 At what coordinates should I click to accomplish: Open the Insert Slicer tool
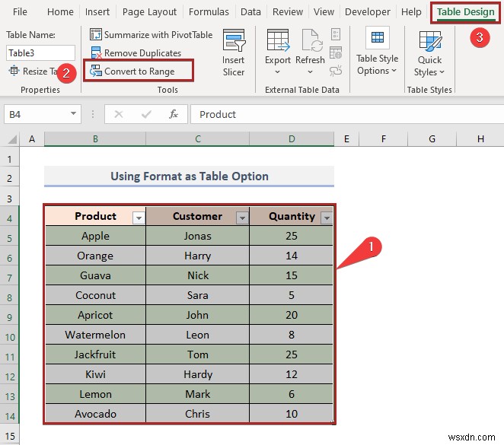(234, 53)
